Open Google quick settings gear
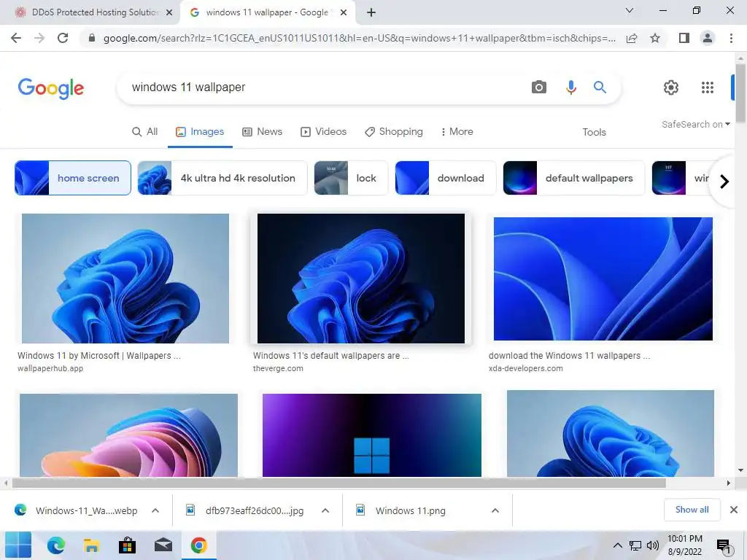The width and height of the screenshot is (747, 560). click(x=671, y=87)
